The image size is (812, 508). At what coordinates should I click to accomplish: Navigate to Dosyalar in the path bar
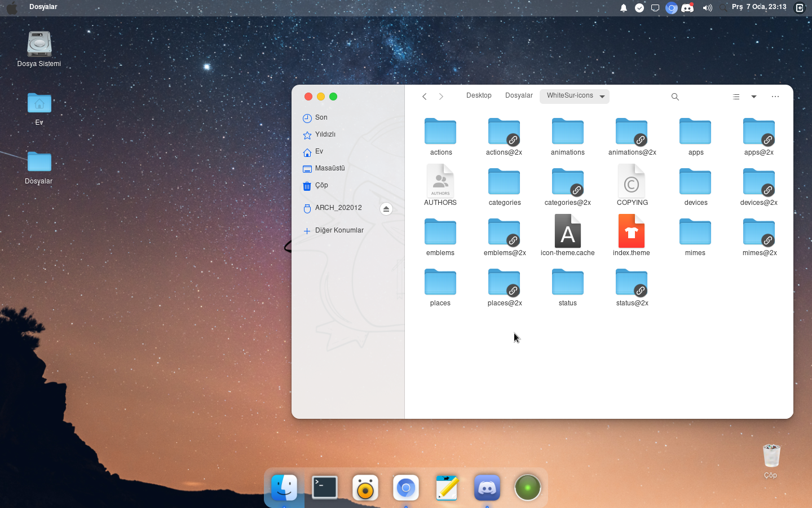point(519,96)
